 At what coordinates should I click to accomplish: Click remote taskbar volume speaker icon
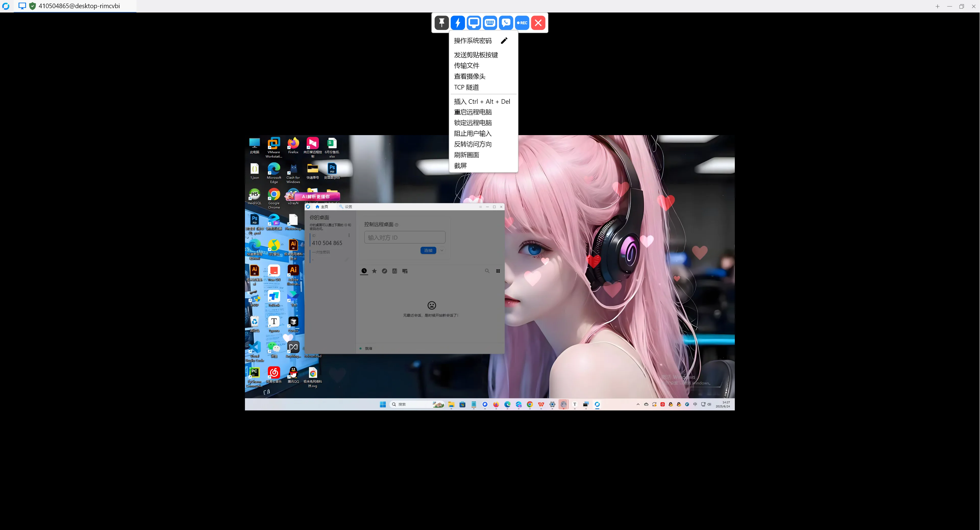coord(709,405)
